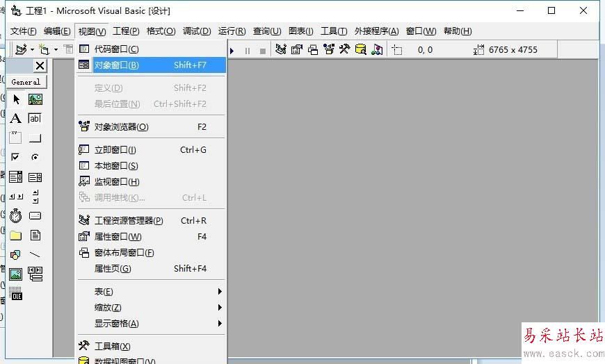This screenshot has width=605, height=364.
Task: Choose 代码窗口(C) from View menu
Action: point(152,49)
